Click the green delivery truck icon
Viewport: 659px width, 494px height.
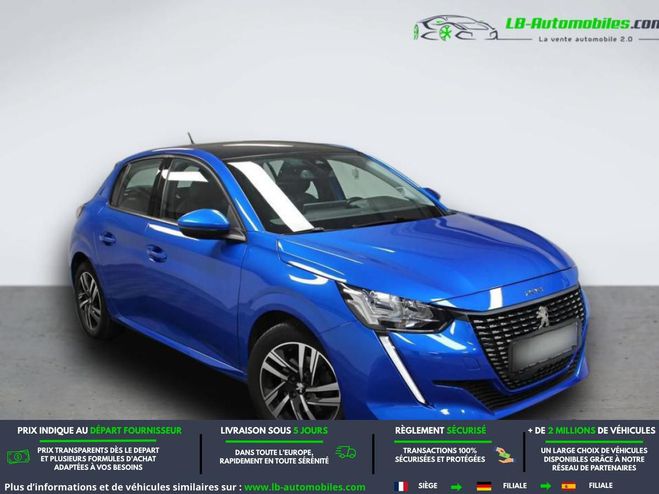[x=346, y=452]
